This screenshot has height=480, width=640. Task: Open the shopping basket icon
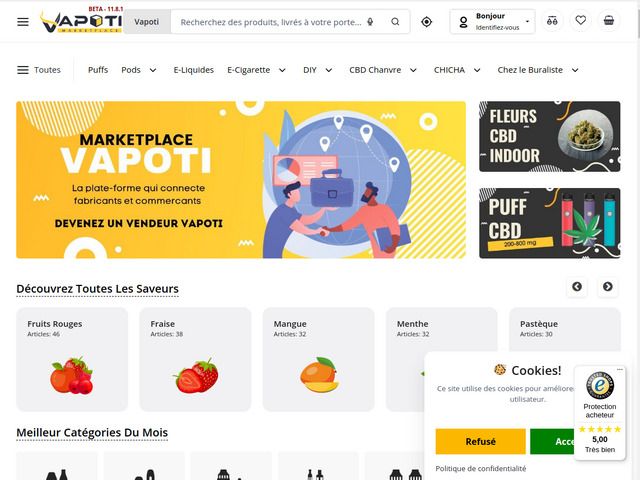[x=609, y=20]
